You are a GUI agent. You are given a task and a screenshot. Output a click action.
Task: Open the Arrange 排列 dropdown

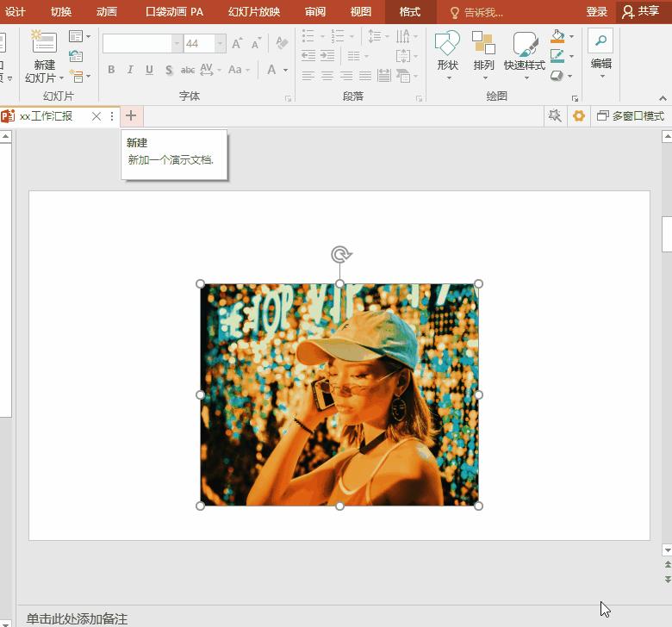point(484,55)
